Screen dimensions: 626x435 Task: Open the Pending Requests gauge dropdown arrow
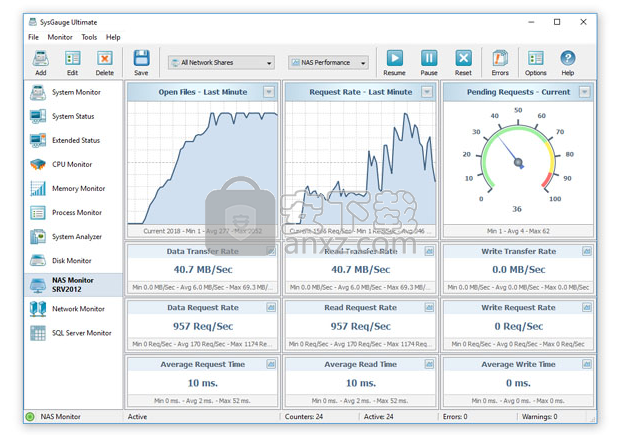584,92
